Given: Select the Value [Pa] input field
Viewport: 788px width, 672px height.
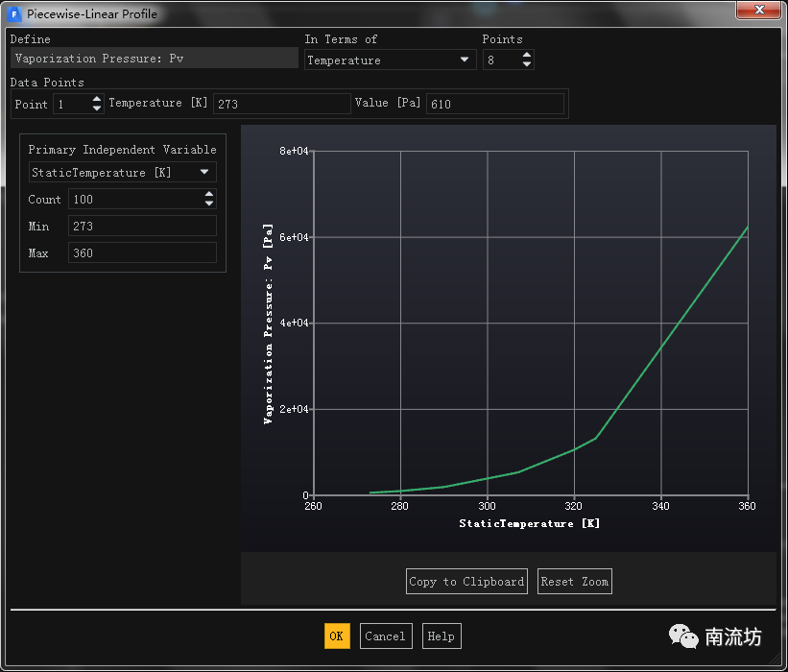Looking at the screenshot, I should pos(494,104).
